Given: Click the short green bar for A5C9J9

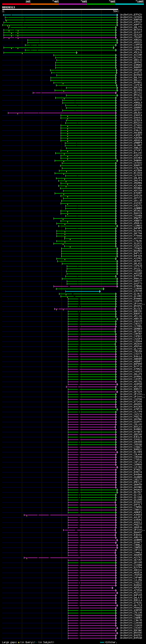Looking at the screenshot, I should (40, 53).
